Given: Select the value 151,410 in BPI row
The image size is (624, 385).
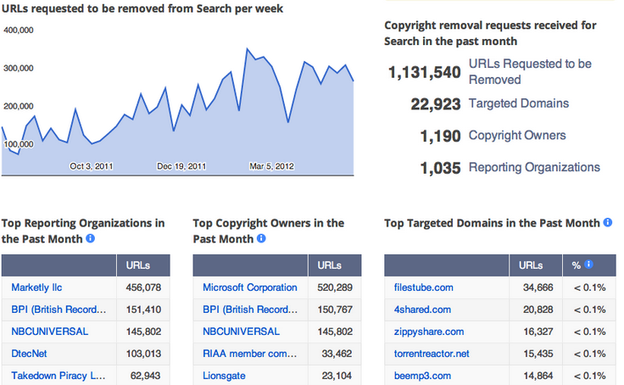Looking at the screenshot, I should [x=143, y=309].
